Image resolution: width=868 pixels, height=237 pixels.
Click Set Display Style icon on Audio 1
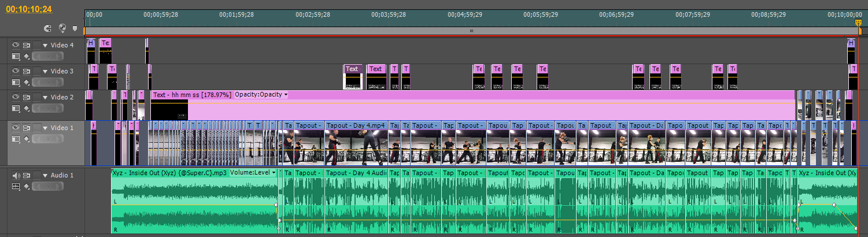(x=16, y=187)
